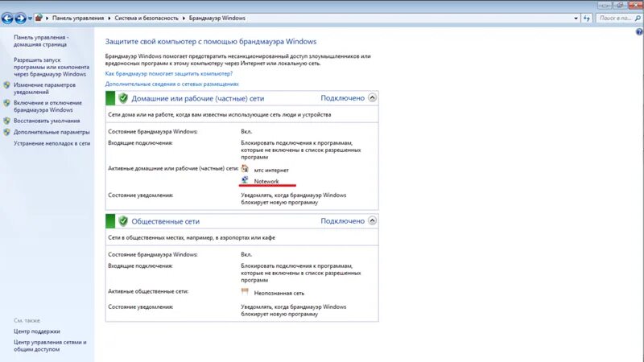Click the Control Panel icon in address bar
Viewport: 644px width, 362px height.
(39, 18)
